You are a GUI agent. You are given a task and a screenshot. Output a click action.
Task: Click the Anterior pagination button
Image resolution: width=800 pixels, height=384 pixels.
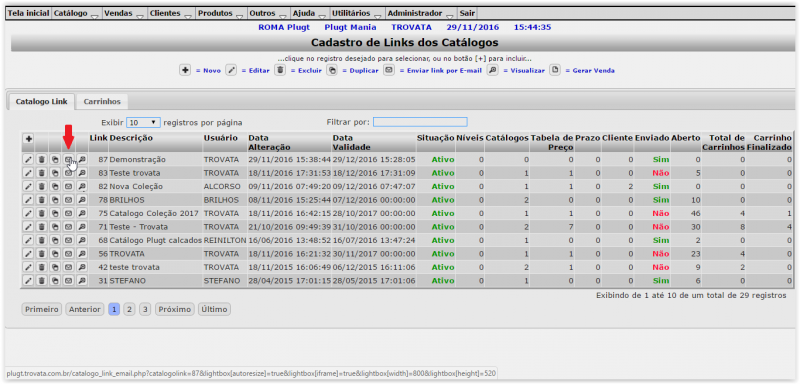click(85, 309)
